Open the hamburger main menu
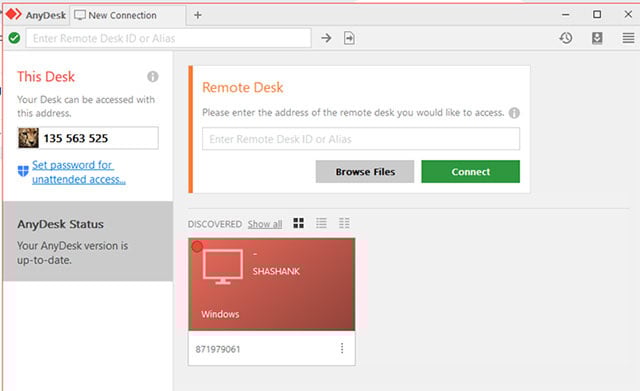The image size is (640, 391). tap(628, 38)
